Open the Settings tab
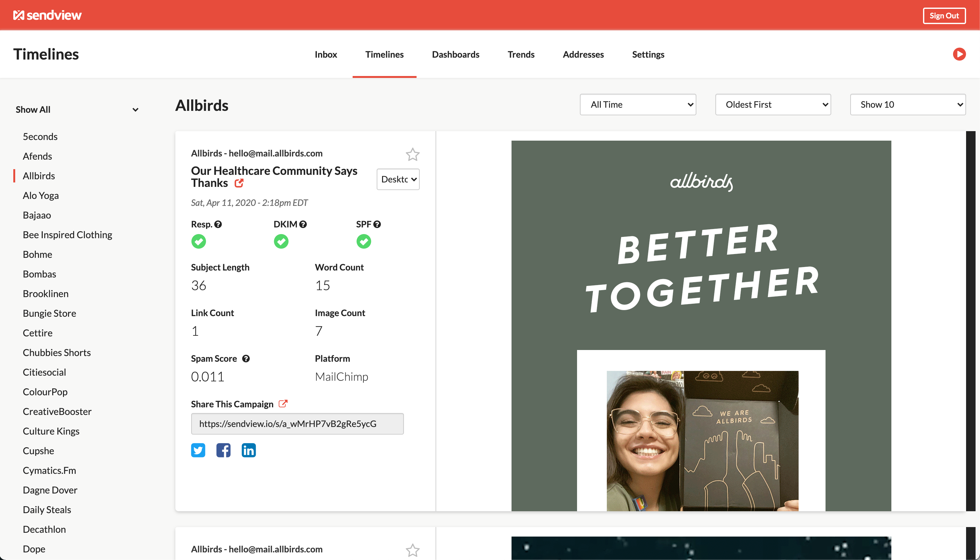 pyautogui.click(x=648, y=54)
